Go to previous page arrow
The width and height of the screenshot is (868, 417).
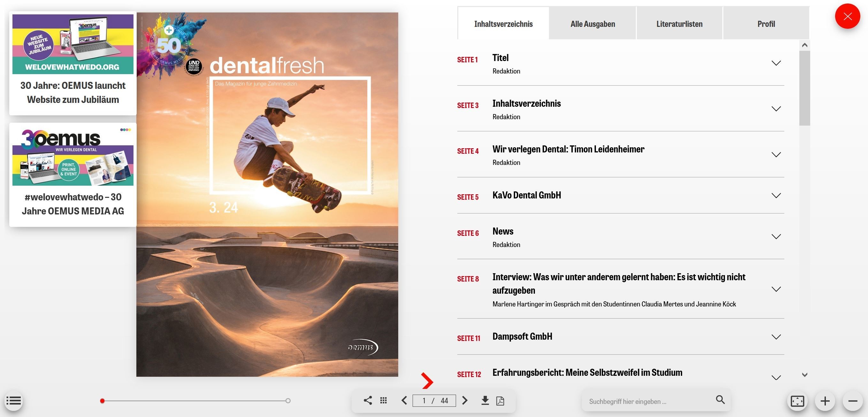tap(404, 400)
